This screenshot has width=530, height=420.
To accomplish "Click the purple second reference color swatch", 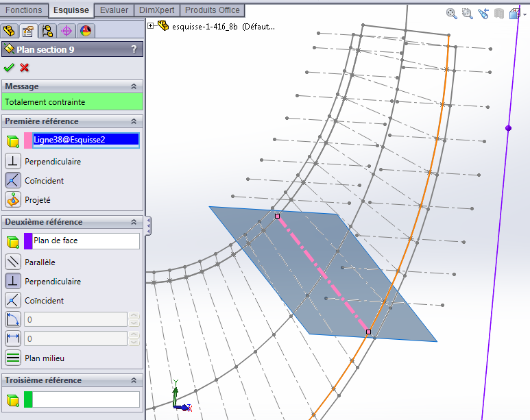I will click(28, 241).
